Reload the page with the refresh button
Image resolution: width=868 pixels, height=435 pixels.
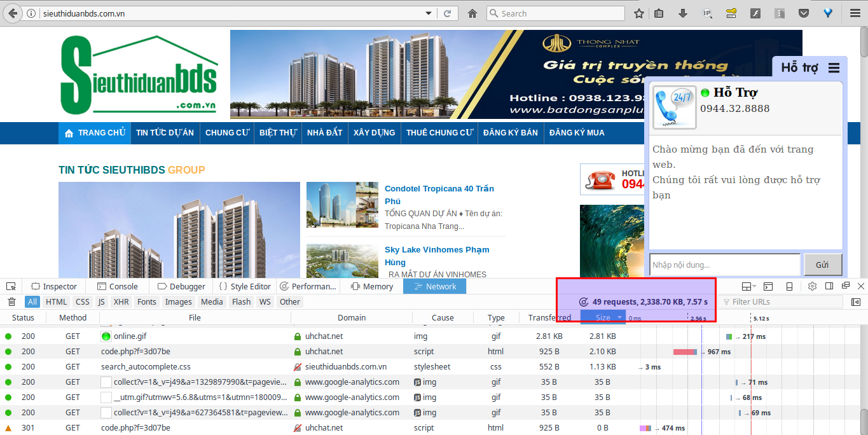pos(448,13)
